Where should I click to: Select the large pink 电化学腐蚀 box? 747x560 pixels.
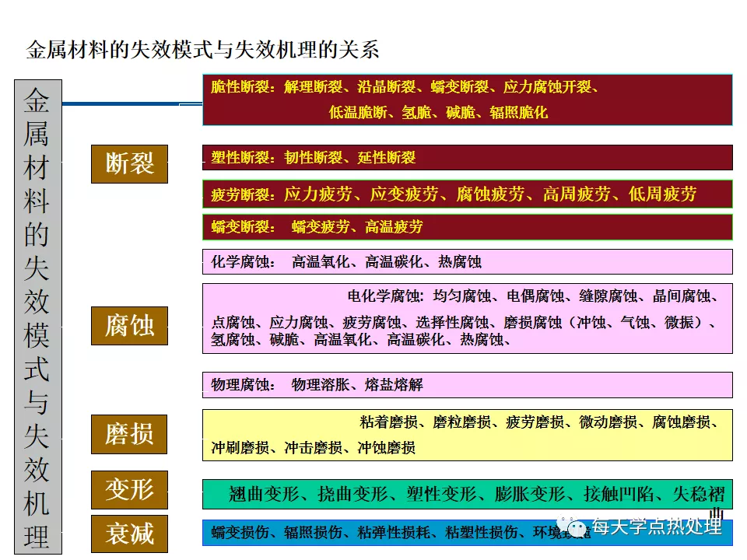(467, 318)
